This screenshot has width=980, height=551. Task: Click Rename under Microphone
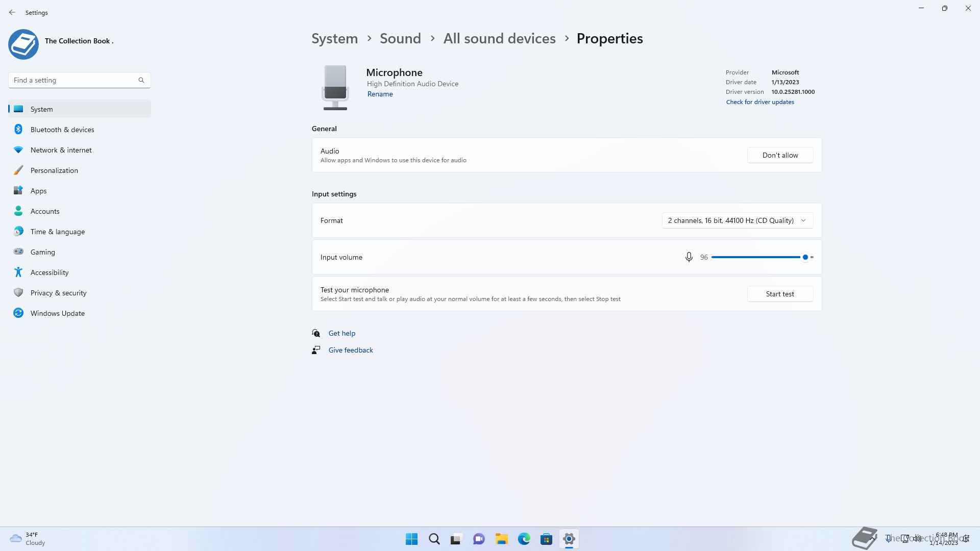[380, 94]
